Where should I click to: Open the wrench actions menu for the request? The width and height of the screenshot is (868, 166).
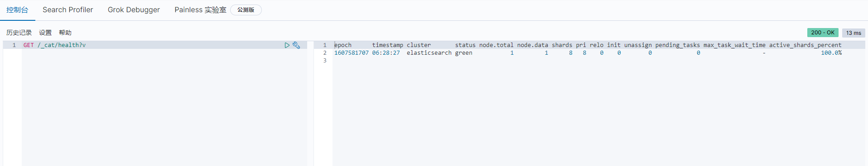point(296,45)
